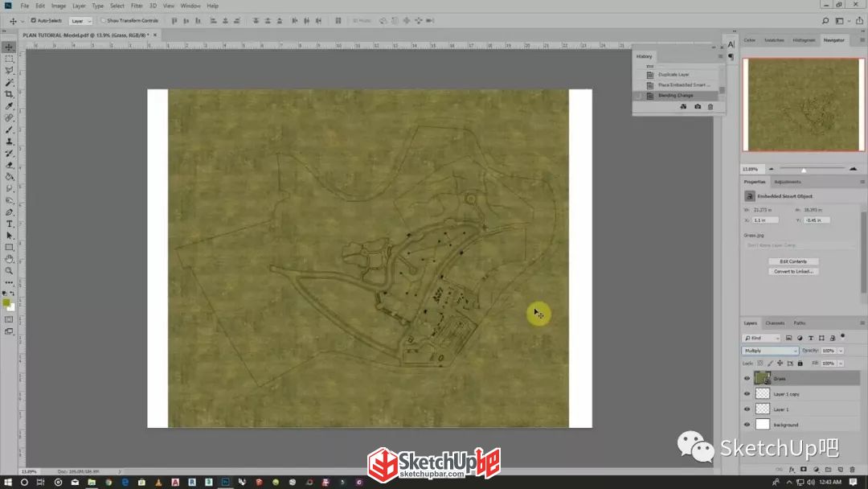868x489 pixels.
Task: Open the Properties panel options menu
Action: 862,182
